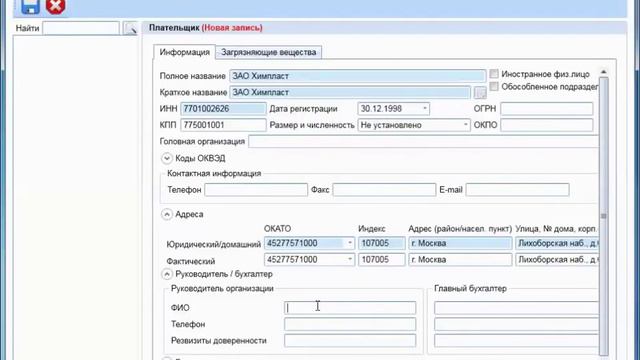Expand the Коды ОКВЭД section
Viewport: 640px width, 360px height.
click(x=167, y=158)
